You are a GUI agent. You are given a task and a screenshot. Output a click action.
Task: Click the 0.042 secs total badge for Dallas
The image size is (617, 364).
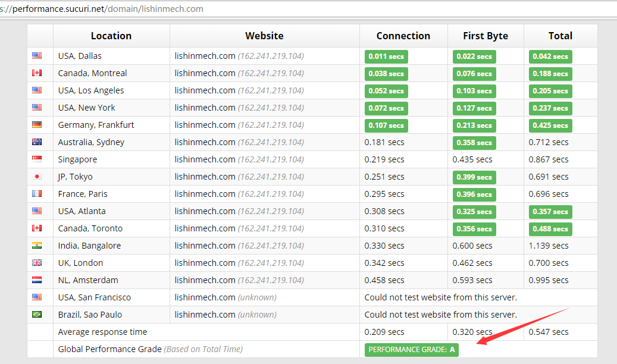(x=550, y=57)
